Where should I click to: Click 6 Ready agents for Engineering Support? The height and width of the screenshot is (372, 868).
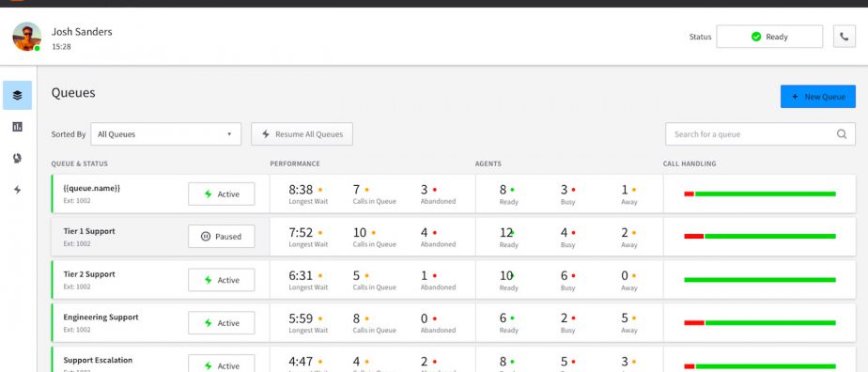coord(503,318)
